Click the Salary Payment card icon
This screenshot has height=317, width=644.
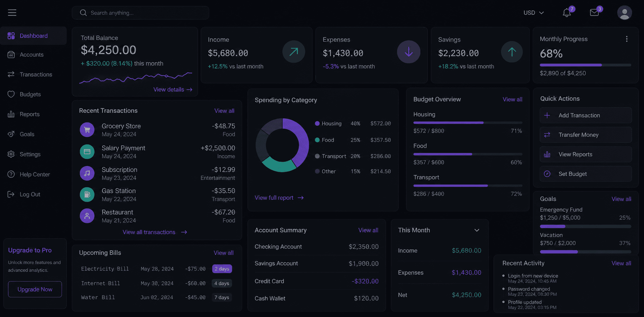pos(87,152)
